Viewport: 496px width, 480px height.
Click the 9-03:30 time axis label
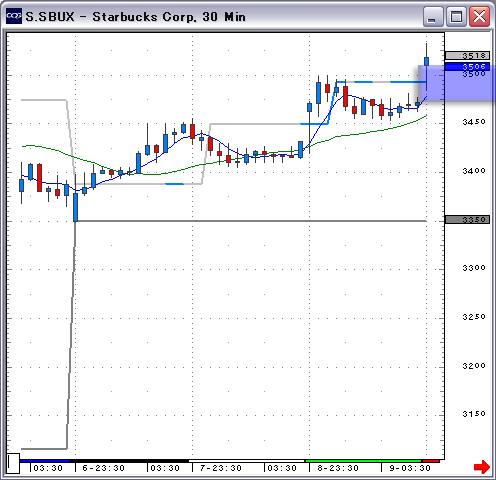click(x=410, y=468)
